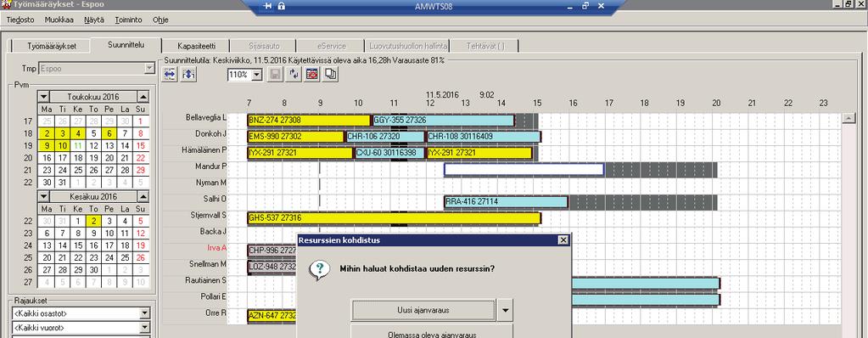Switch to the Työmääräykset tab

click(x=52, y=47)
